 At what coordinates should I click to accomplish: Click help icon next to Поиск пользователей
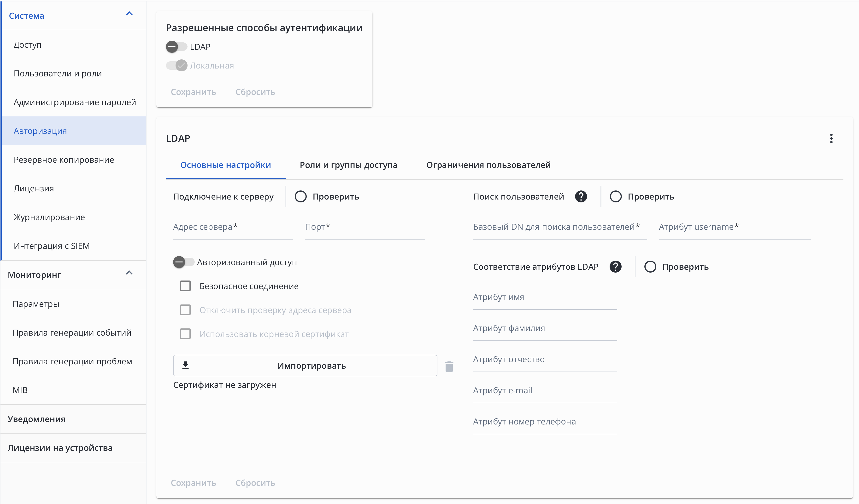pyautogui.click(x=581, y=196)
